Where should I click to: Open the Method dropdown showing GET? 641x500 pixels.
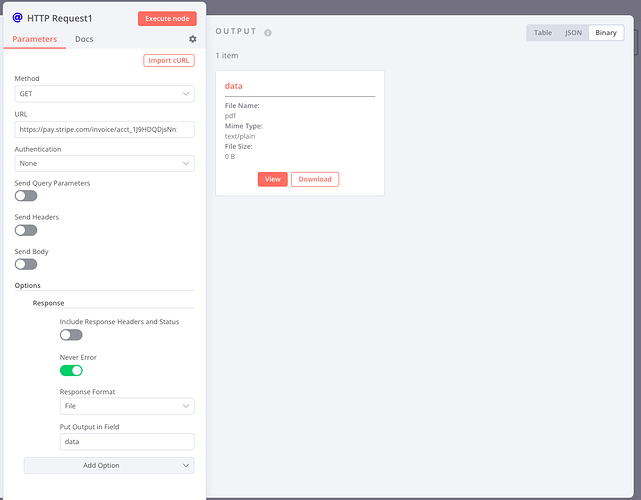click(x=104, y=94)
